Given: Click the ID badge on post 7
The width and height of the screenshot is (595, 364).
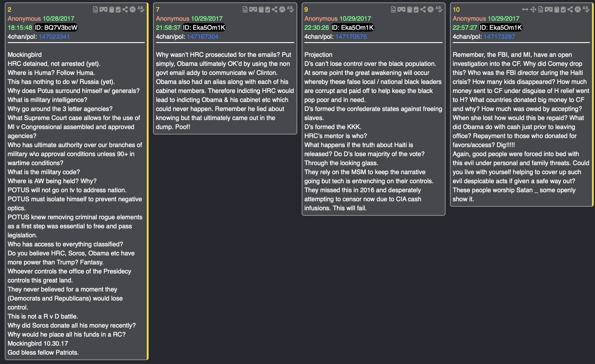Looking at the screenshot, I should point(204,28).
